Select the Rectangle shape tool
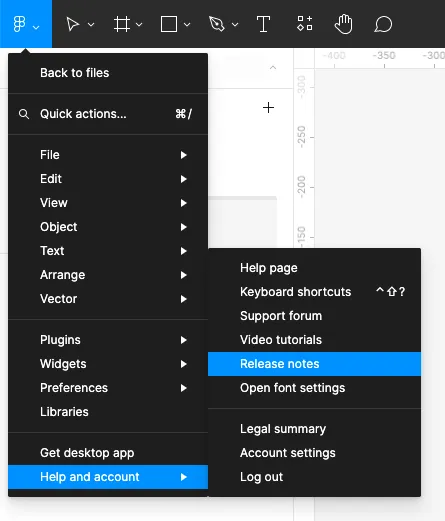The image size is (445, 521). tap(169, 24)
